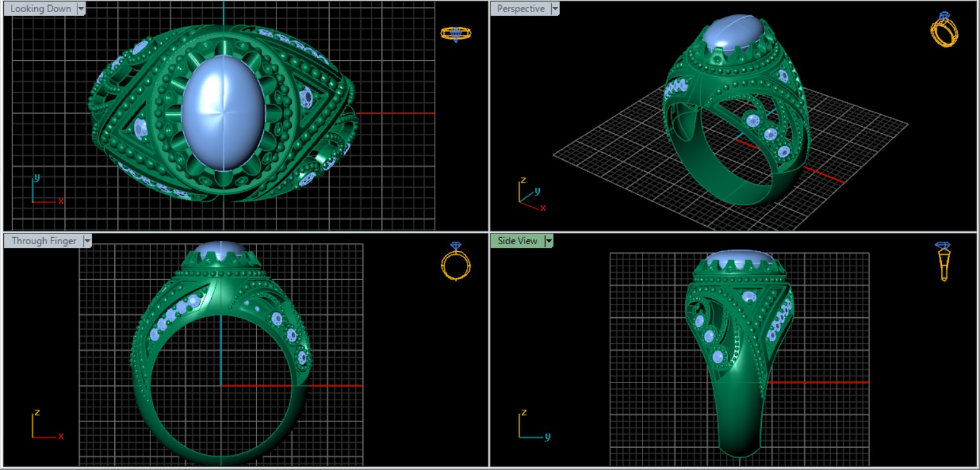Click the front ring icon in Through Finger

point(456,261)
